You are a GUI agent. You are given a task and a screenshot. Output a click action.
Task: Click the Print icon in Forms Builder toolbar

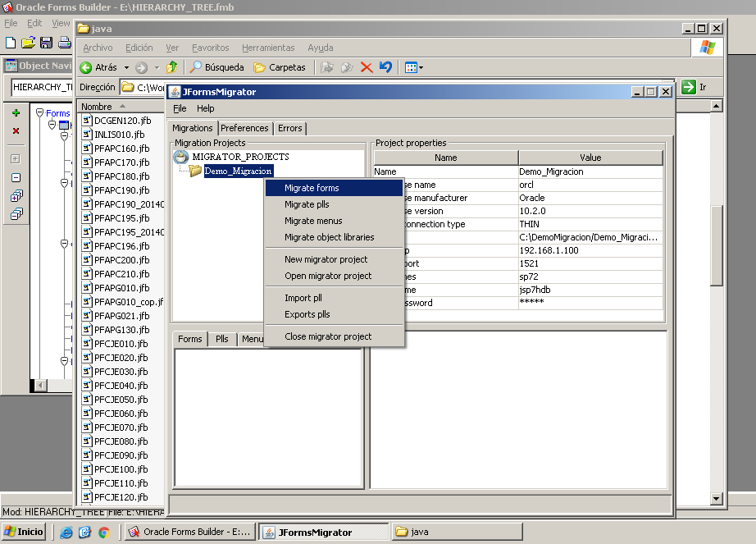click(64, 43)
